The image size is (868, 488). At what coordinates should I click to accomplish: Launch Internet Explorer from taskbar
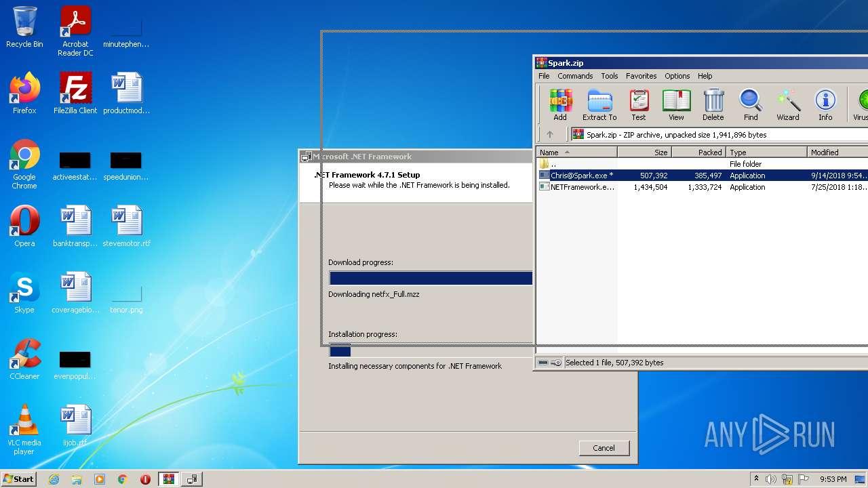(x=54, y=479)
